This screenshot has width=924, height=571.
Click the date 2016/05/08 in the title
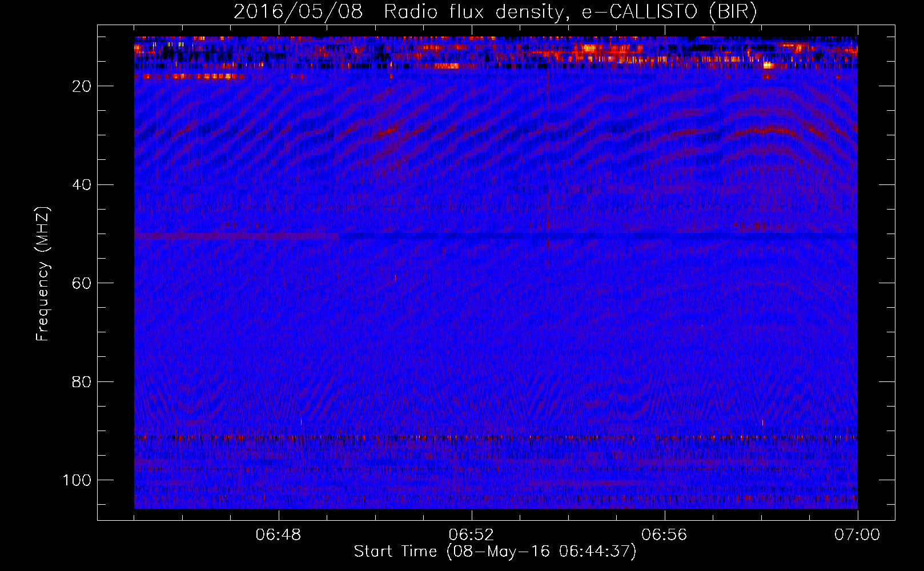pos(298,12)
